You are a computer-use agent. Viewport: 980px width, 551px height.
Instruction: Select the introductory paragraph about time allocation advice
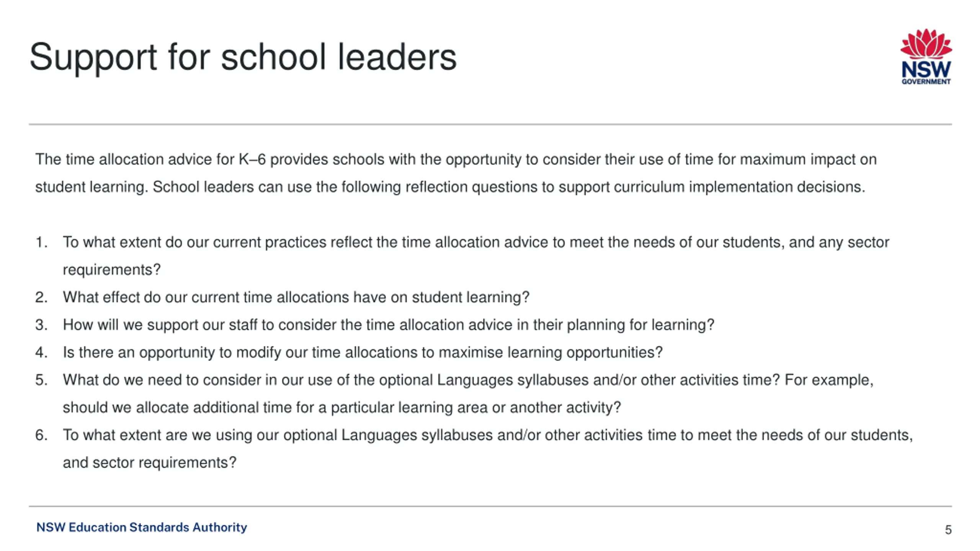click(x=456, y=173)
